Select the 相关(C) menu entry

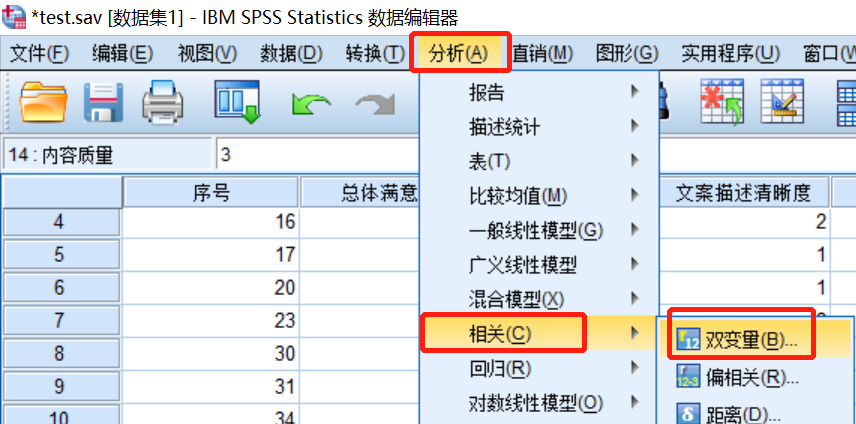[539, 333]
